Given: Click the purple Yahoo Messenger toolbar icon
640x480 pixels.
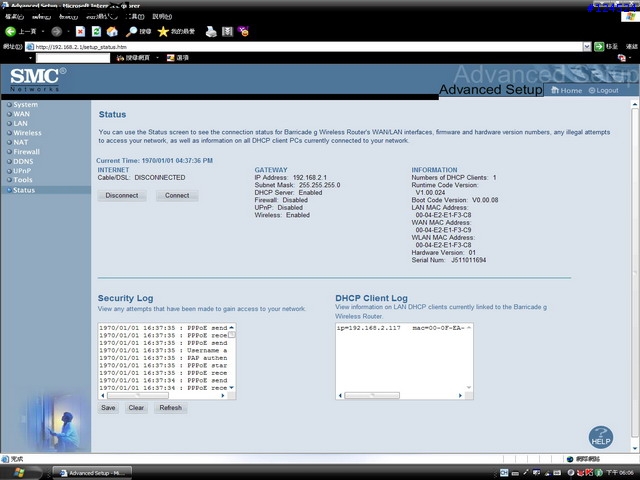Looking at the screenshot, I should pyautogui.click(x=244, y=31).
